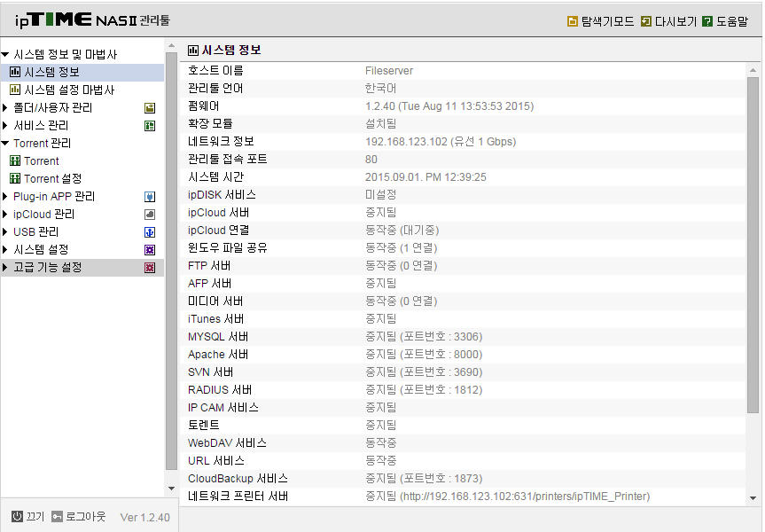
Task: Expand the USB 관리 arrow
Action: [5, 231]
